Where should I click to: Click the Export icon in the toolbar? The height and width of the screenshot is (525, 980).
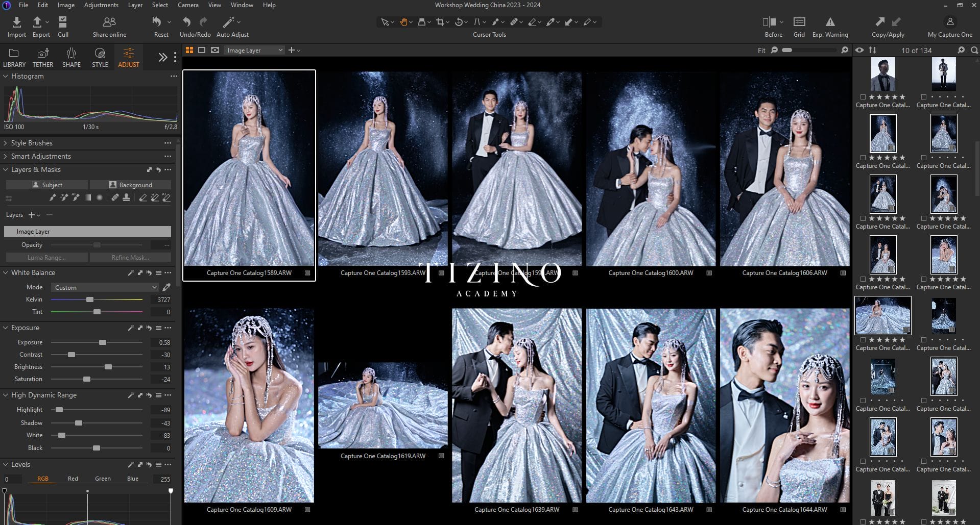37,22
